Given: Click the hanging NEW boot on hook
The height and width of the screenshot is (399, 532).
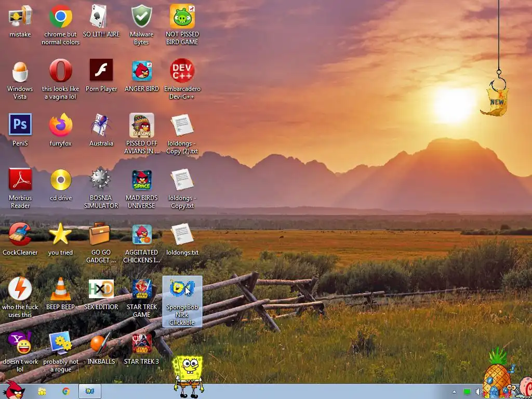Looking at the screenshot, I should click(x=495, y=101).
